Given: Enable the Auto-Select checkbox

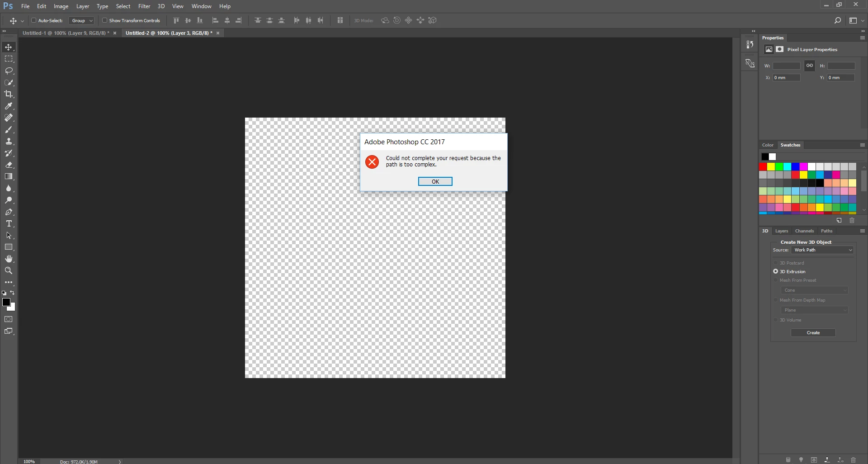Looking at the screenshot, I should tap(33, 20).
